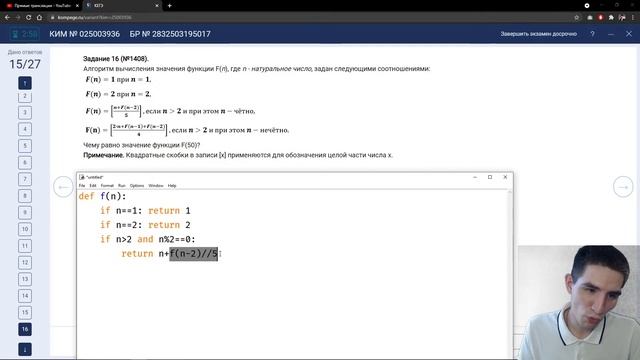Open IDLE Window menu
This screenshot has height=360, width=640.
156,186
